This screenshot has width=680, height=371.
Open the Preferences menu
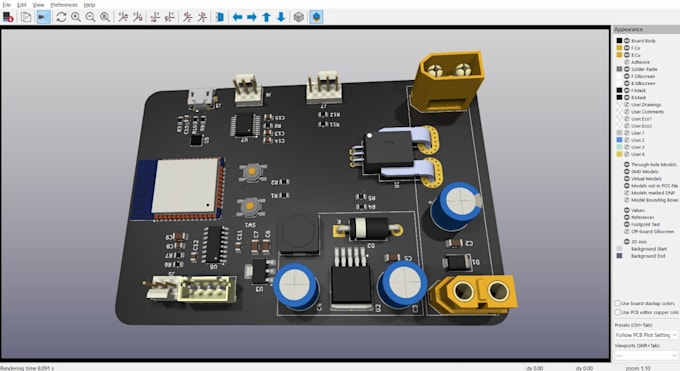point(64,5)
